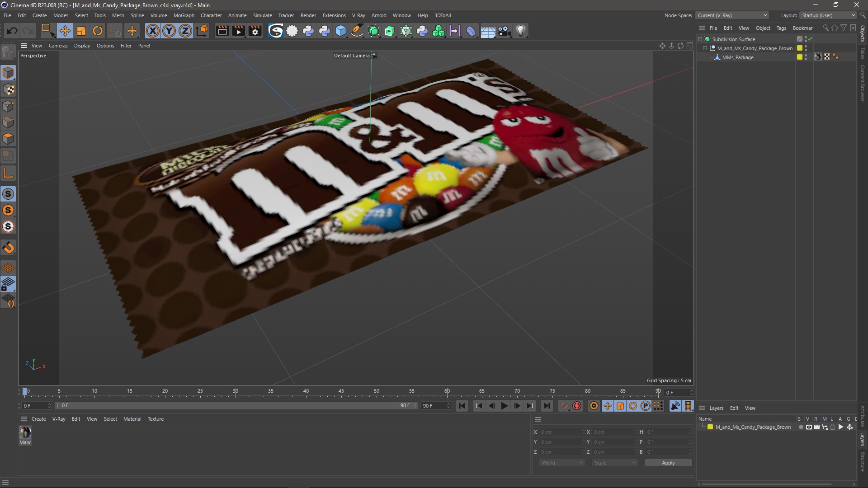Screen dimensions: 868x488
Task: Toggle the orange Snap S icon
Action: pyautogui.click(x=8, y=210)
